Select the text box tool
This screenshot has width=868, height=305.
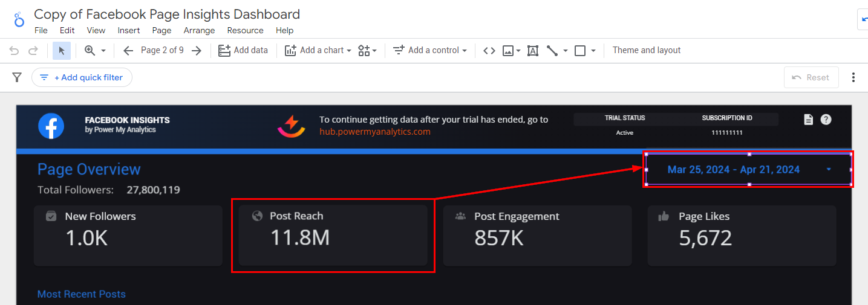click(x=533, y=51)
